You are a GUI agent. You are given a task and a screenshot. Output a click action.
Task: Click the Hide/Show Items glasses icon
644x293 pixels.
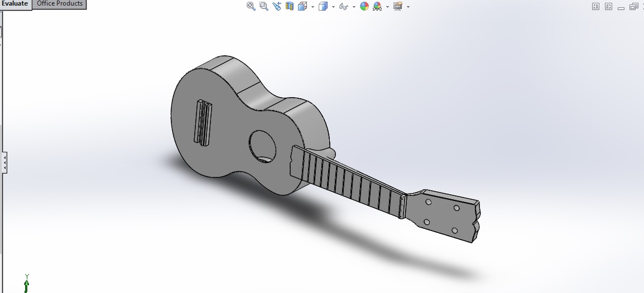[x=344, y=7]
